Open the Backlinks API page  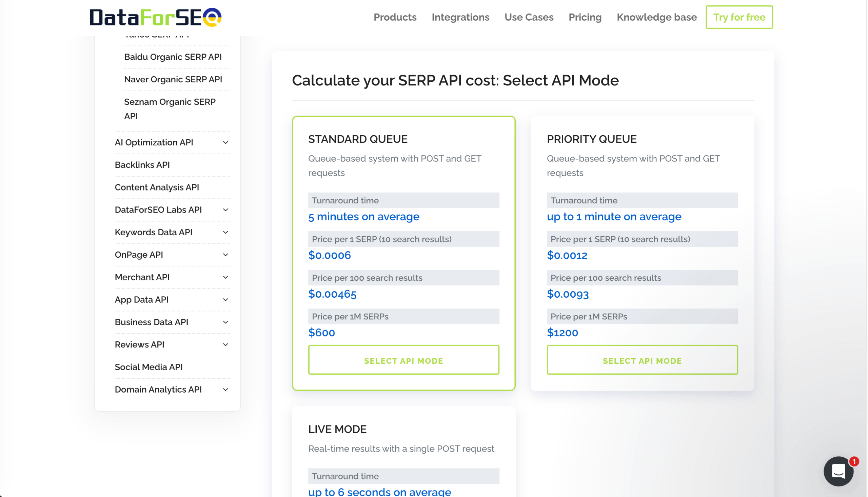[x=142, y=165]
